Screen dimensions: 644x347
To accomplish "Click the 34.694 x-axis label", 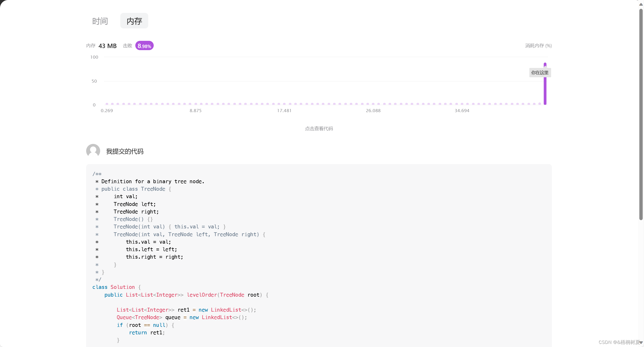I will pos(462,111).
